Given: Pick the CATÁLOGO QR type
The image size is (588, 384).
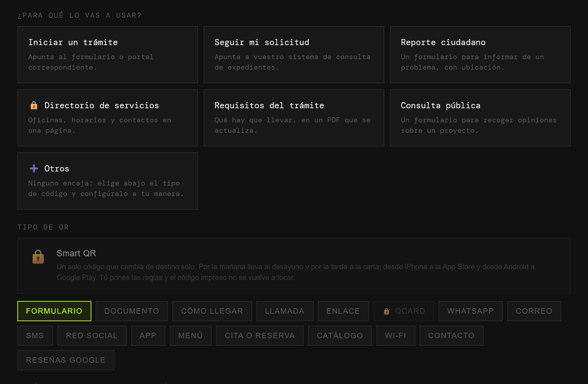Looking at the screenshot, I should pos(340,336).
